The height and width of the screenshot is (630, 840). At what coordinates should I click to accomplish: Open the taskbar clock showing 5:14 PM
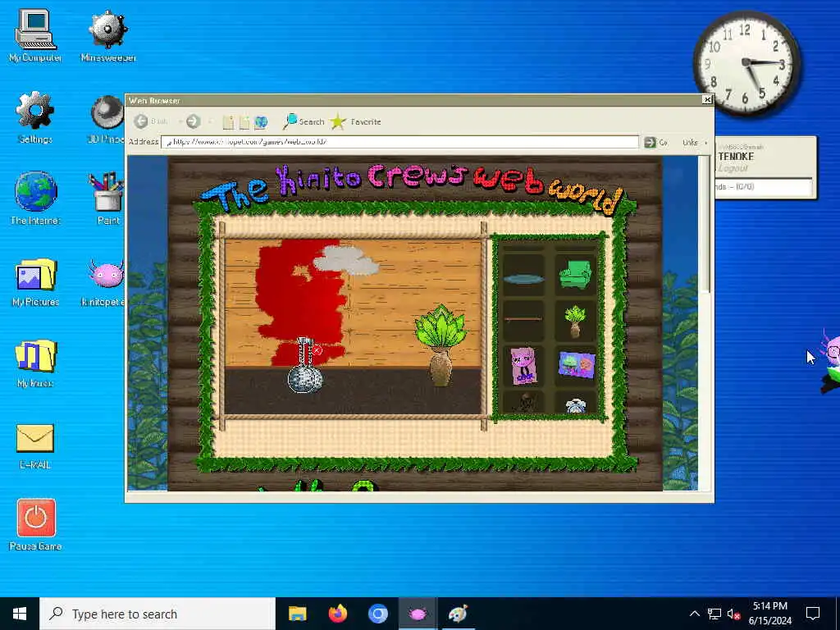[769, 614]
